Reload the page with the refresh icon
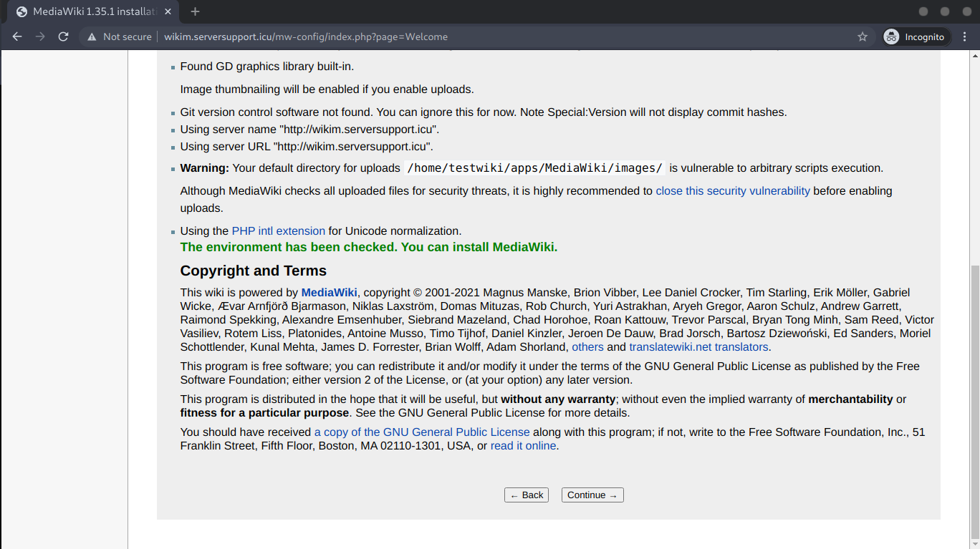 click(63, 37)
